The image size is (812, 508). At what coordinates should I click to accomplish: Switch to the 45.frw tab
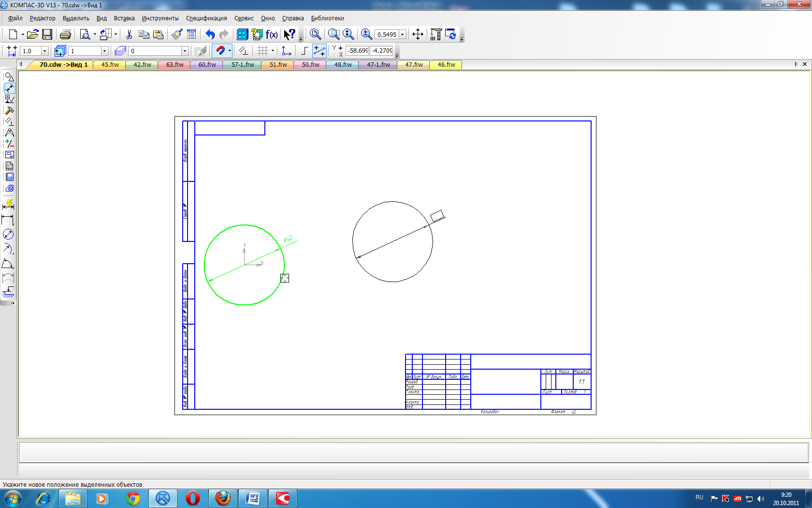click(110, 65)
